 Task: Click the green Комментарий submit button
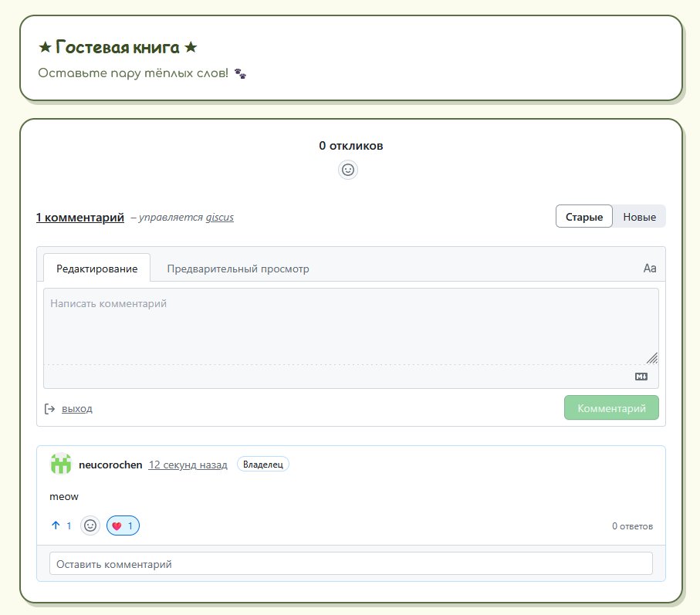pyautogui.click(x=611, y=408)
